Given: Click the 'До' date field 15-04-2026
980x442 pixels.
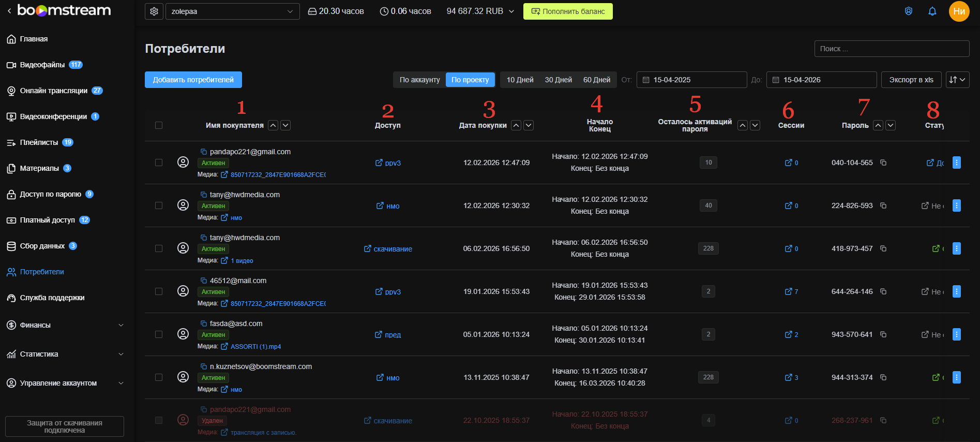Looking at the screenshot, I should (822, 80).
